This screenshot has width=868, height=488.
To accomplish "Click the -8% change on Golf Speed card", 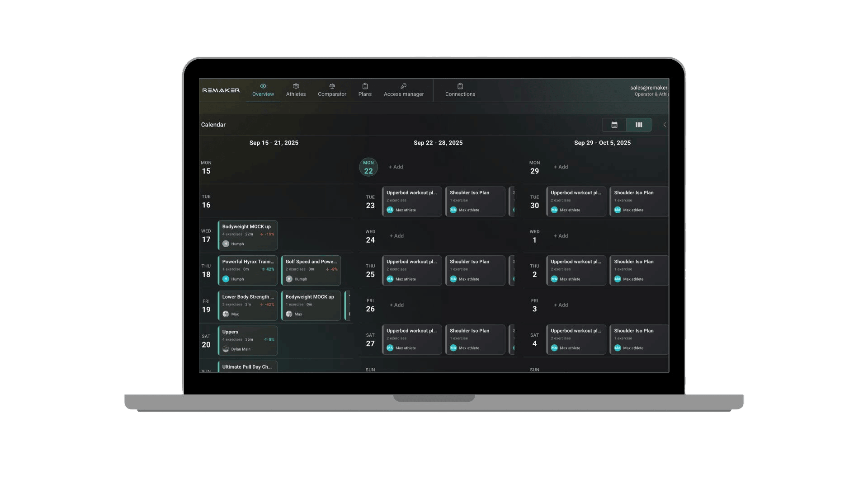I will (332, 269).
